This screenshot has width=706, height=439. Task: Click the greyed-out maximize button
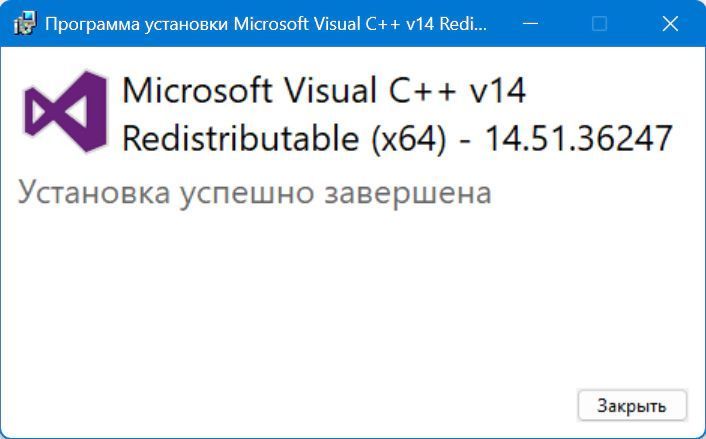pos(599,23)
